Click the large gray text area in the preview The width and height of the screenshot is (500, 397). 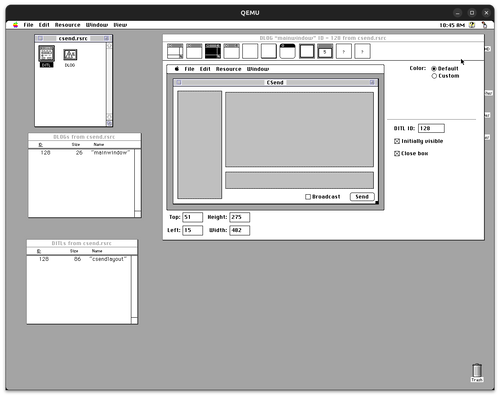click(299, 130)
